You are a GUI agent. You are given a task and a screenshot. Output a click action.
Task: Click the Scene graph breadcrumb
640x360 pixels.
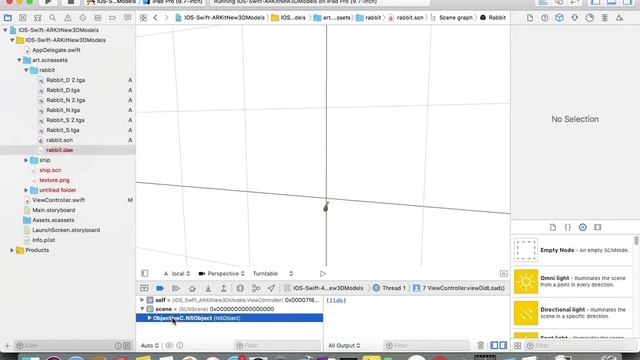coord(451,18)
